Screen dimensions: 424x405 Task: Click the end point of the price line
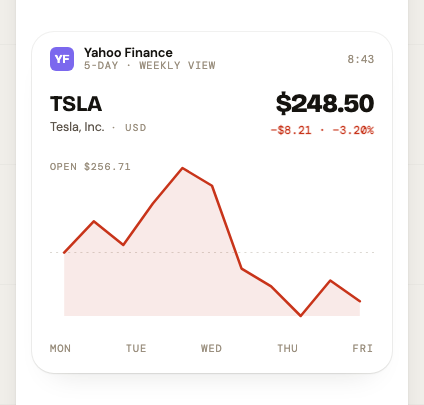click(360, 301)
